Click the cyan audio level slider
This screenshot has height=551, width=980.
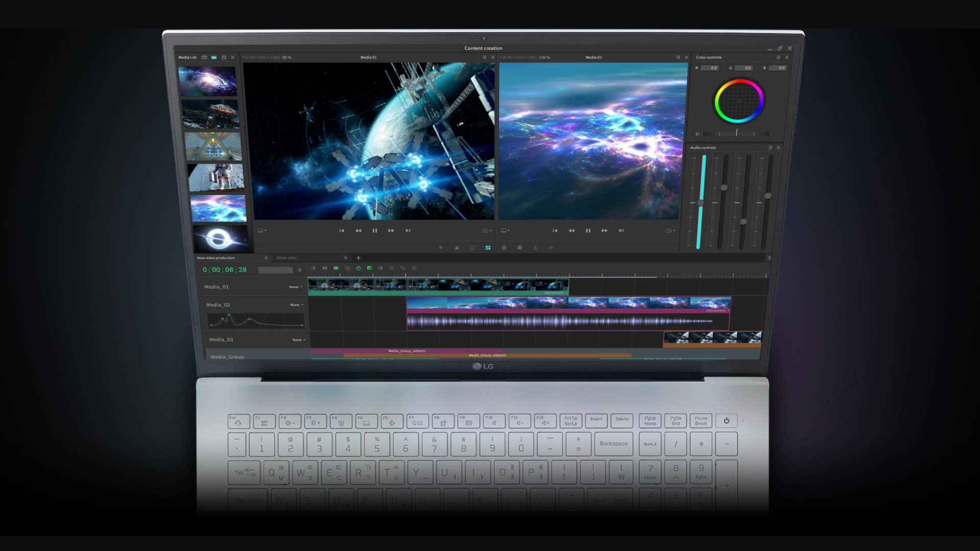pos(701,203)
